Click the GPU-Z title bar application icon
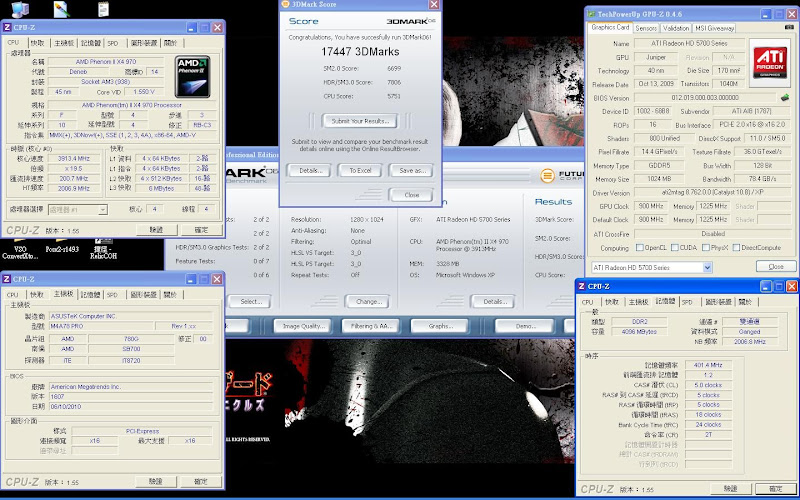The image size is (800, 500). coord(591,14)
